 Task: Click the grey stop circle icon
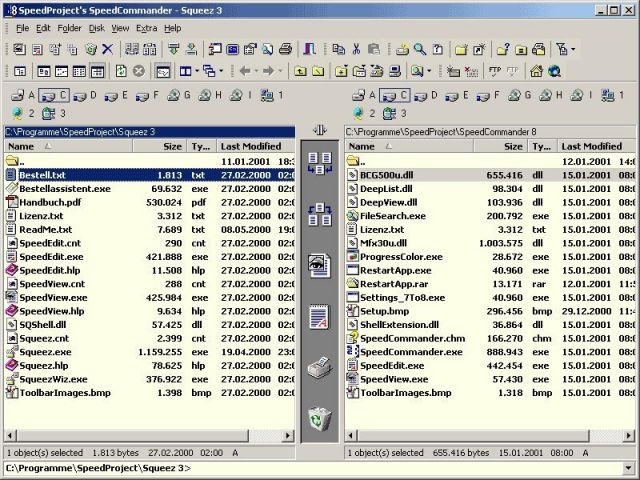pyautogui.click(x=139, y=71)
